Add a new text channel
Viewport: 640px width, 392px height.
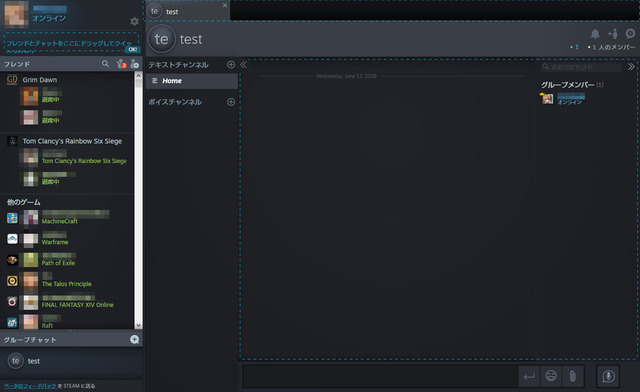click(231, 65)
